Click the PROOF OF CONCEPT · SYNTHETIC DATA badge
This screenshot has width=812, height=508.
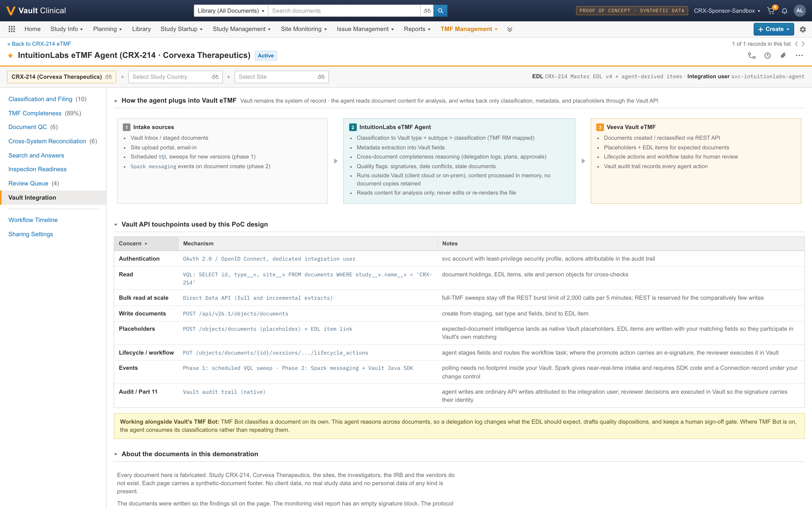tap(632, 11)
